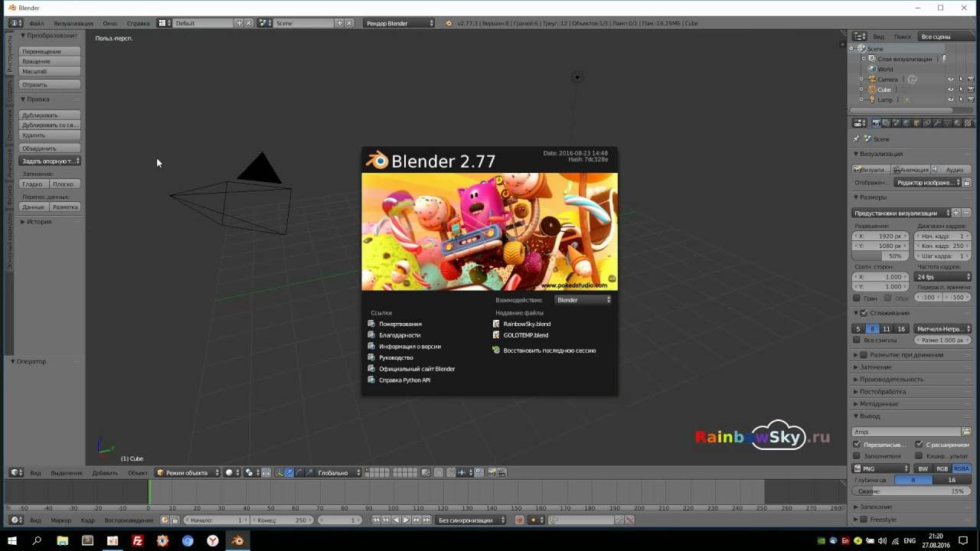The width and height of the screenshot is (980, 551).
Task: Click the play animation button
Action: pos(406,520)
